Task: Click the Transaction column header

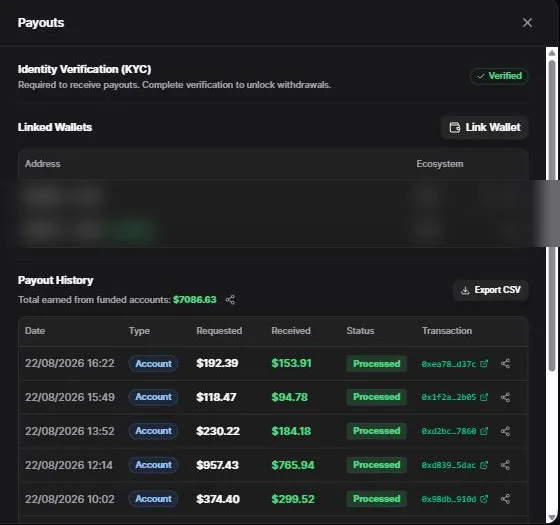Action: coord(447,331)
